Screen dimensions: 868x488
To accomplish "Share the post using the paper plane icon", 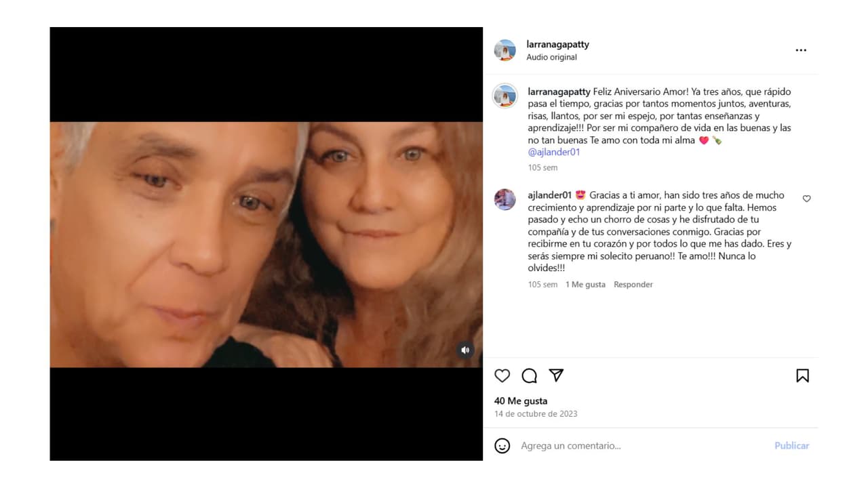I will pos(555,375).
